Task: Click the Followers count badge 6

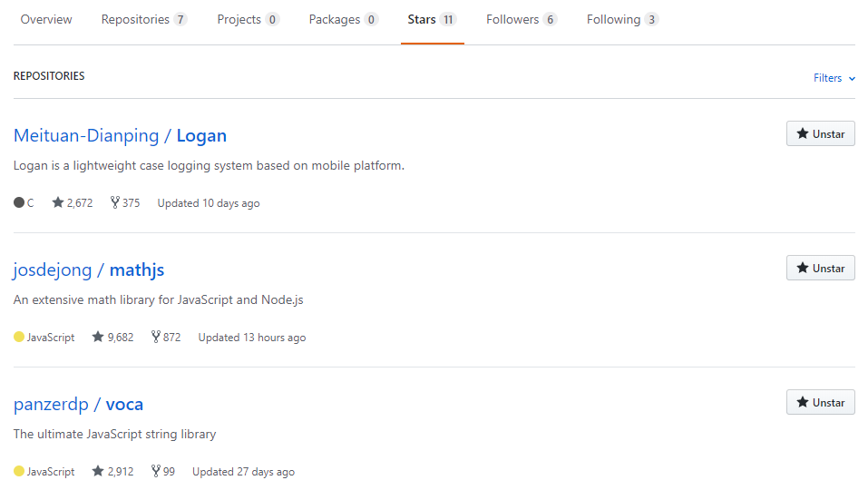Action: [x=550, y=19]
